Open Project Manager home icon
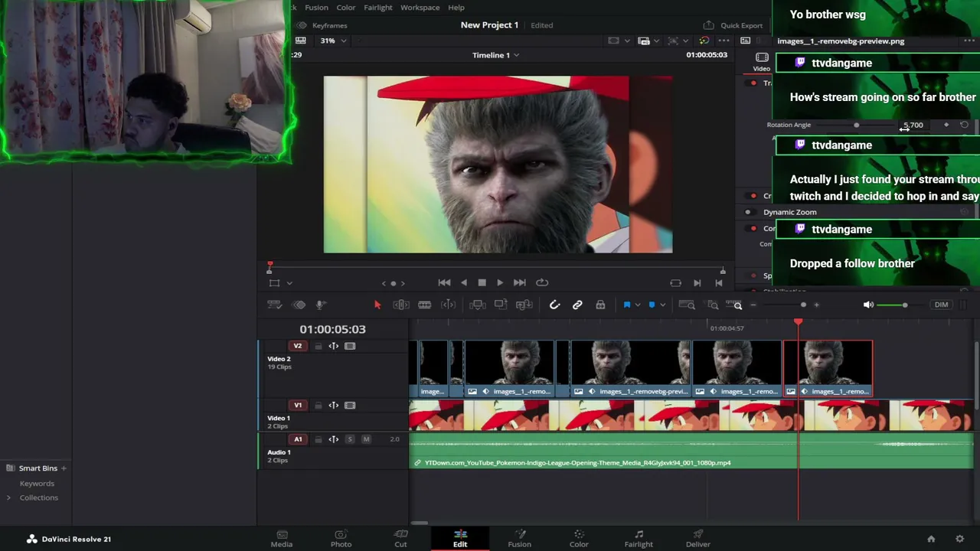This screenshot has width=980, height=551. coord(931,539)
